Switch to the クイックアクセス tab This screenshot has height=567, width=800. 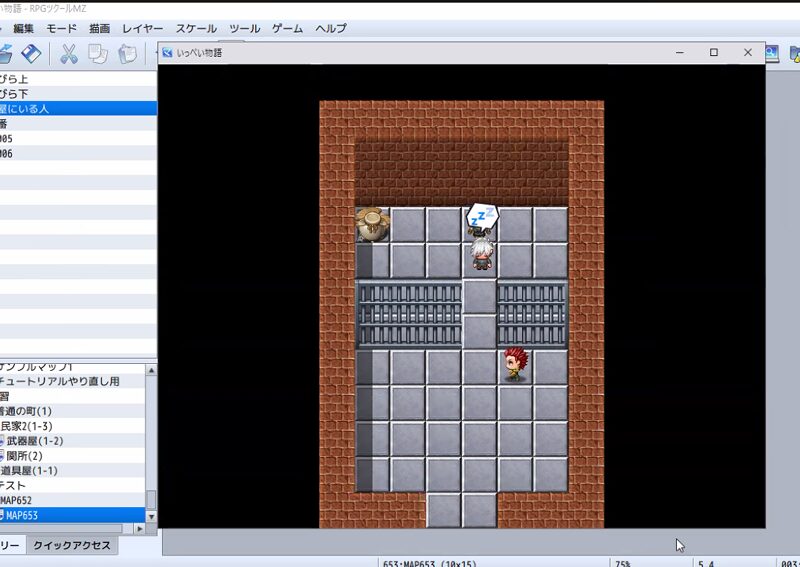(x=72, y=546)
